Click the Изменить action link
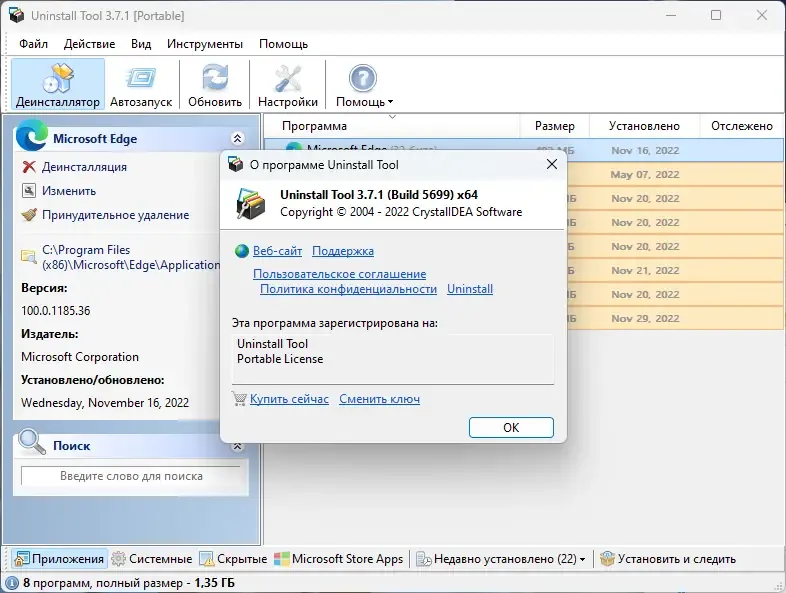 click(69, 191)
